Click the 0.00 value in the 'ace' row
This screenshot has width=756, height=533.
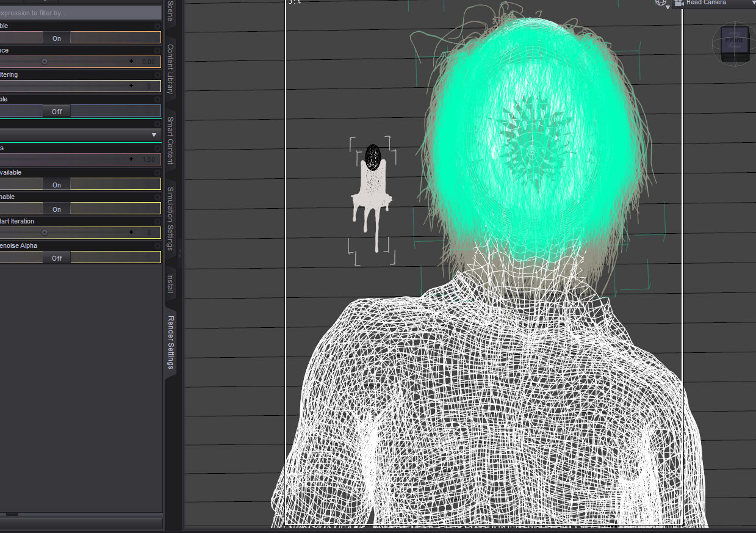click(x=148, y=62)
